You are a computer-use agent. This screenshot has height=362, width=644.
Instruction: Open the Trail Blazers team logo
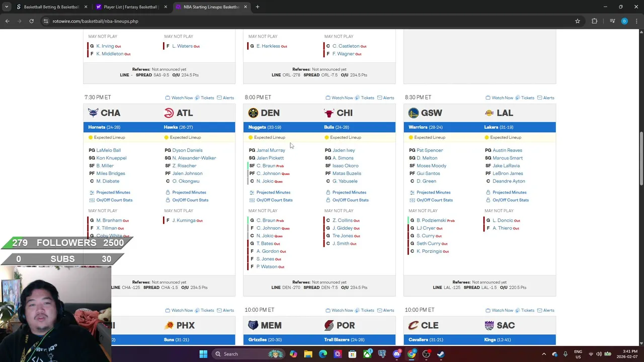pyautogui.click(x=329, y=325)
